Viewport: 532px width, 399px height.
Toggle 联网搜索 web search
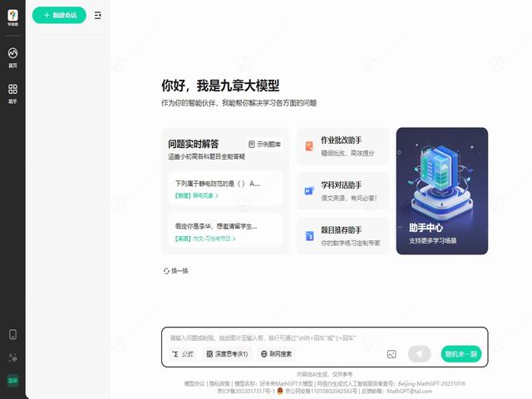point(276,354)
